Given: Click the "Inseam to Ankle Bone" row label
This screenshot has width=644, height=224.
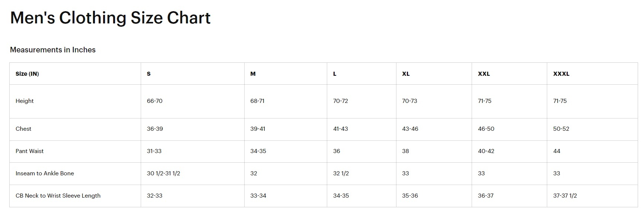Looking at the screenshot, I should (x=45, y=173).
